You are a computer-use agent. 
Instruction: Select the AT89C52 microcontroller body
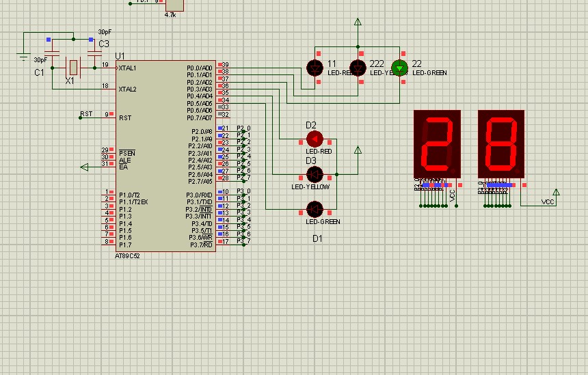pos(165,156)
